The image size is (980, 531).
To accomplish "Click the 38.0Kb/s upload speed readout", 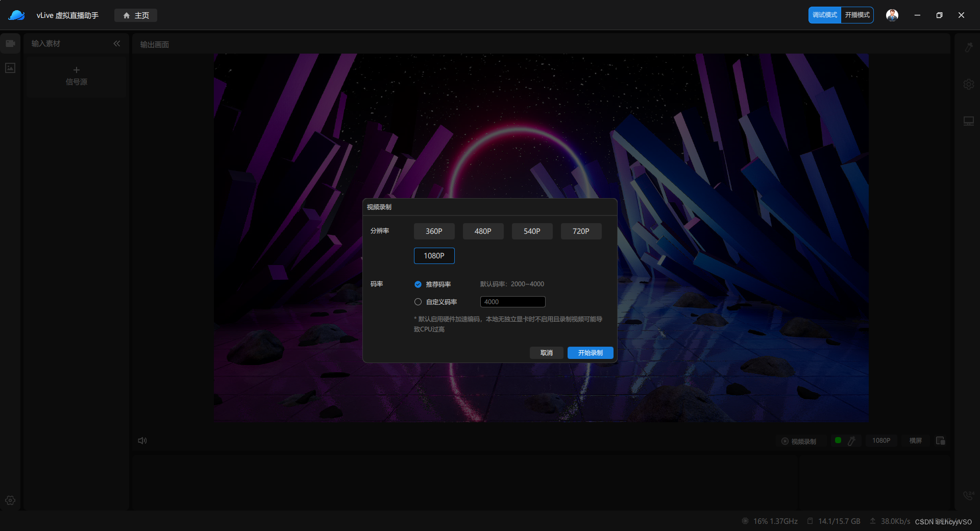I will (x=895, y=521).
